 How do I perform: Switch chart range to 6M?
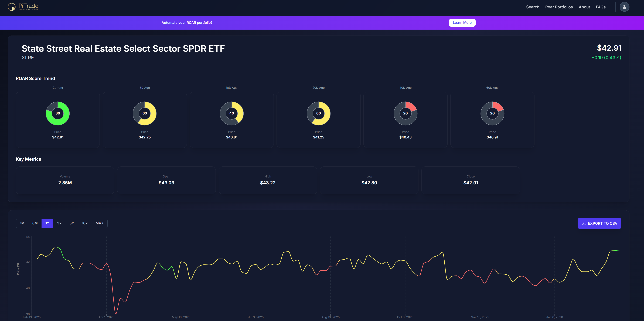pos(35,223)
